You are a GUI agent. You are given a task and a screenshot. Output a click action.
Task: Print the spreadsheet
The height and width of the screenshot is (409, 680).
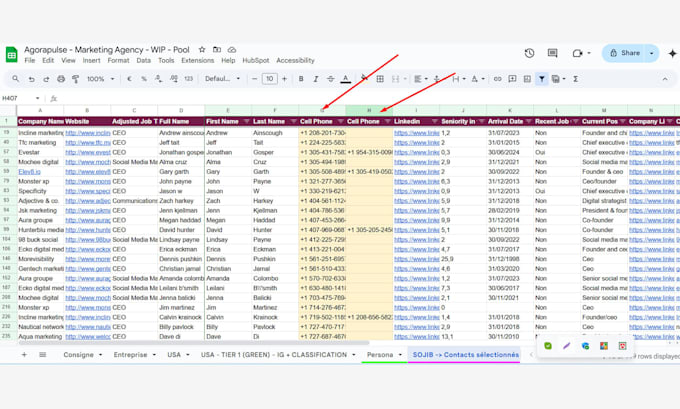point(61,79)
